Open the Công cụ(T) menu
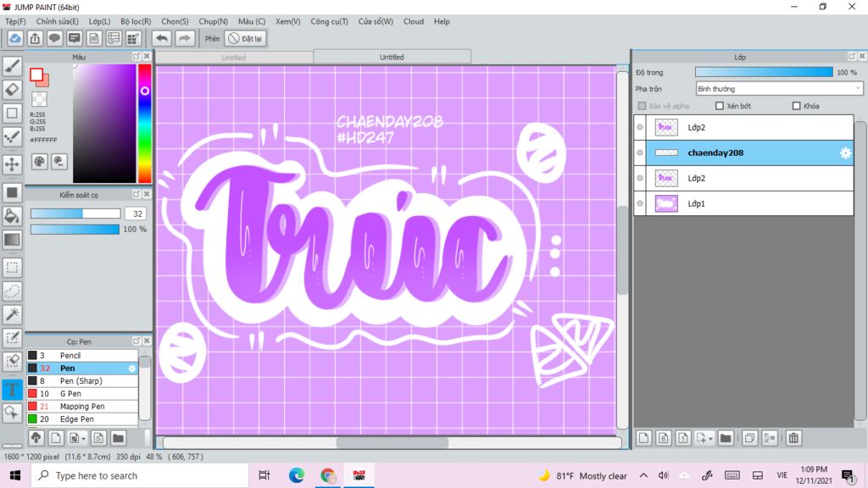 coord(330,21)
